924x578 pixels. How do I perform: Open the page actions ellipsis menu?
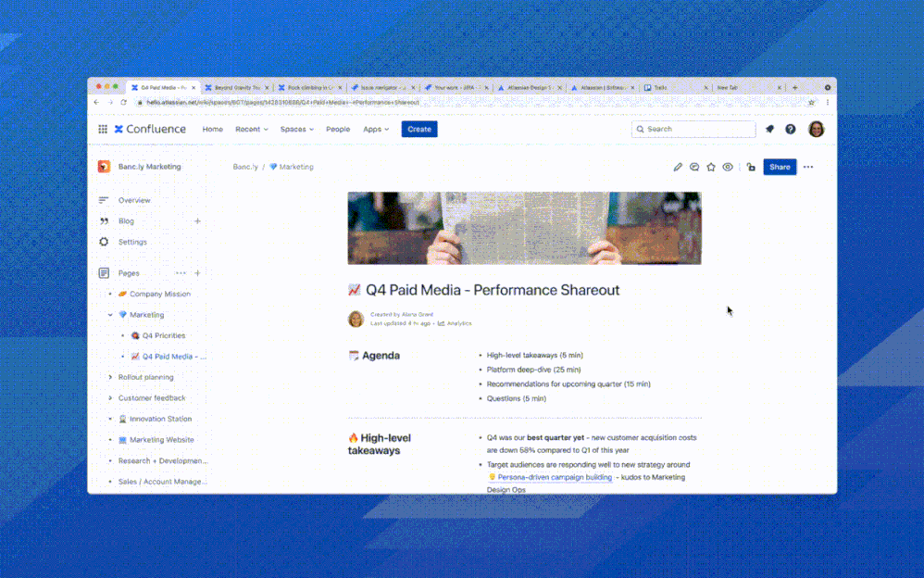[808, 167]
